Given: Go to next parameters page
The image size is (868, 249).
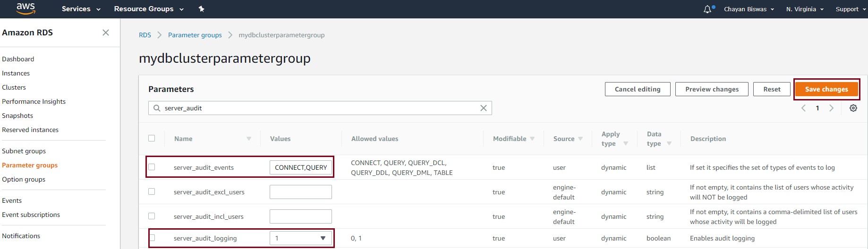Looking at the screenshot, I should pyautogui.click(x=831, y=108).
